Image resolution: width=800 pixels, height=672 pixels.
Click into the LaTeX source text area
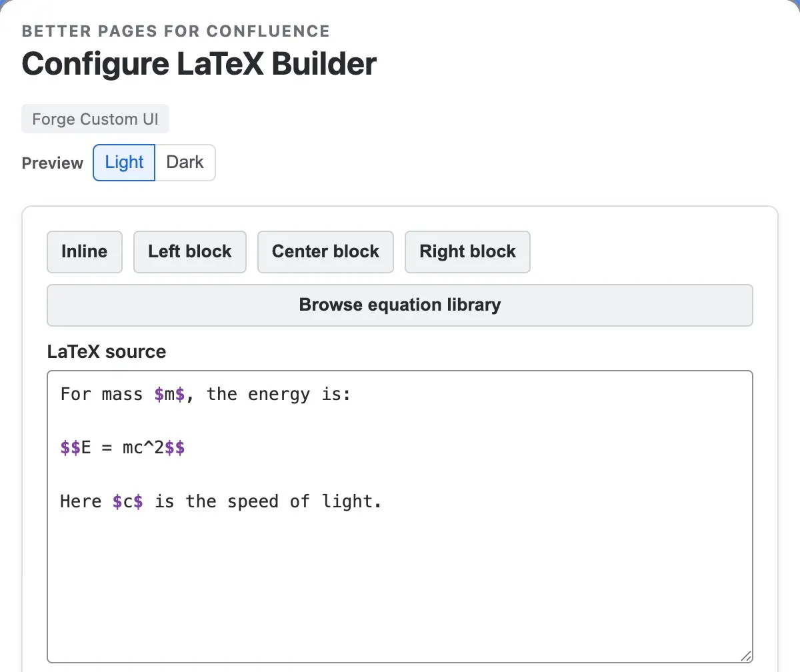coord(400,517)
